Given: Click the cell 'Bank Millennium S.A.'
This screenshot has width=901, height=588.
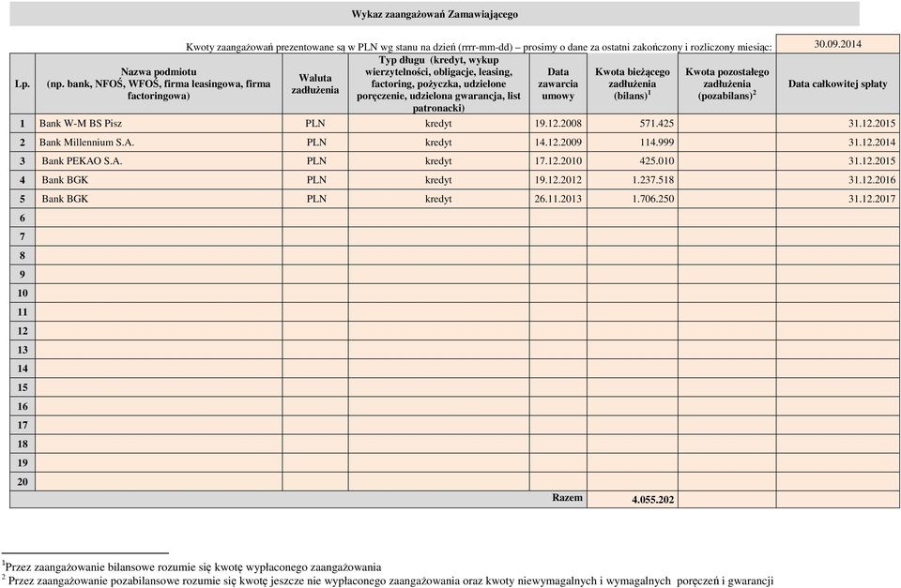Looking at the screenshot, I should (x=159, y=143).
